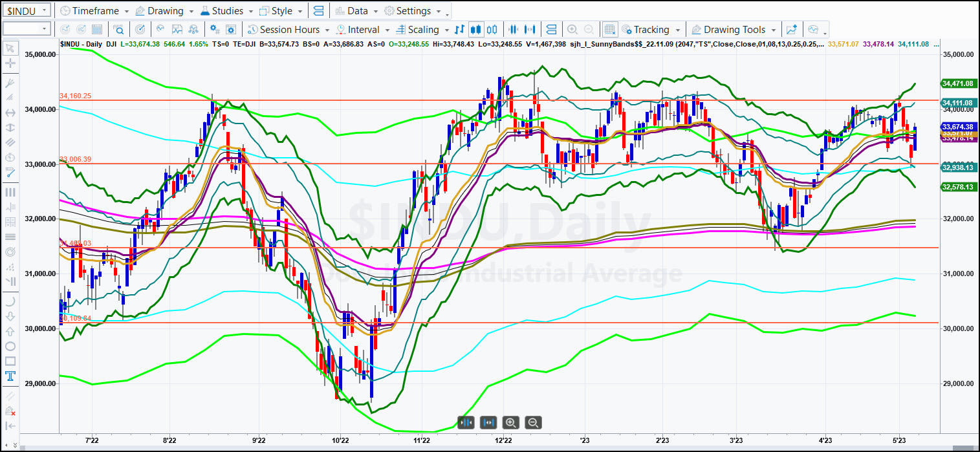Select filled candlestick chart style
Image resolution: width=980 pixels, height=452 pixels.
[x=476, y=29]
